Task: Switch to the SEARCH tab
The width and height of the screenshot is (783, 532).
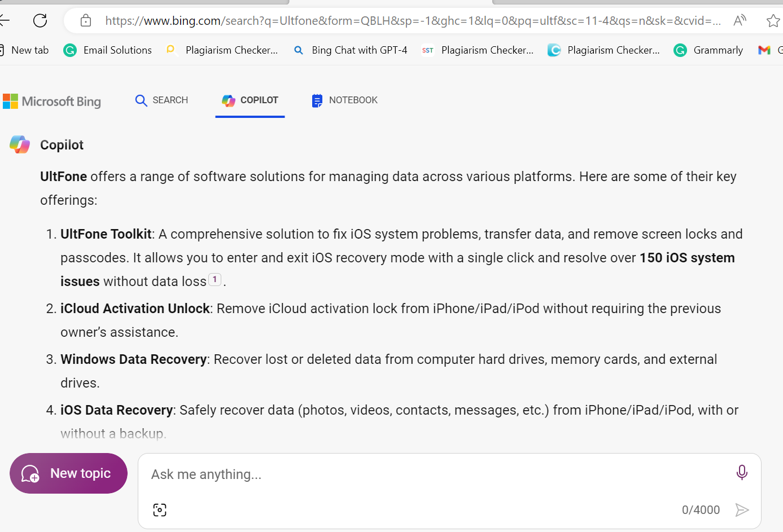Action: pyautogui.click(x=161, y=100)
